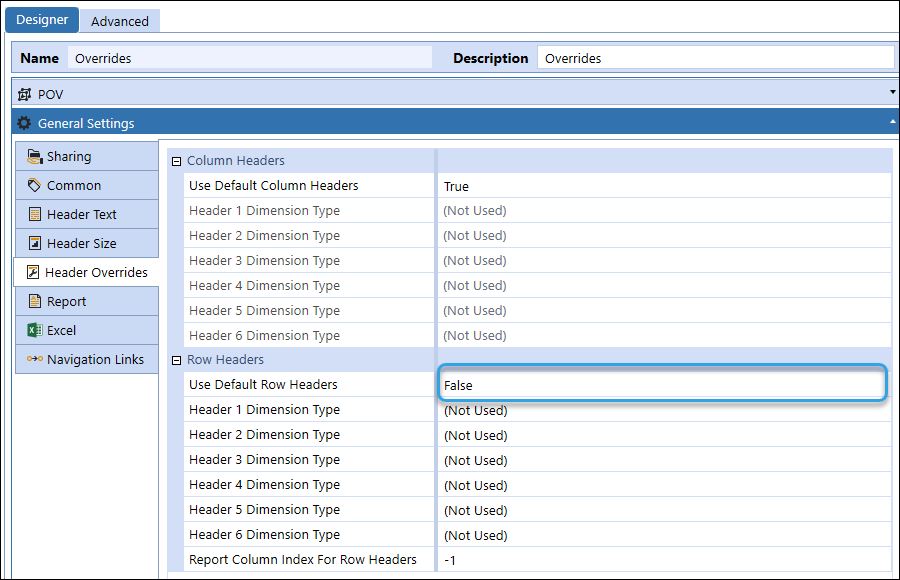
Task: Open Column Headers Header 3 Dimension Type value
Action: (664, 261)
